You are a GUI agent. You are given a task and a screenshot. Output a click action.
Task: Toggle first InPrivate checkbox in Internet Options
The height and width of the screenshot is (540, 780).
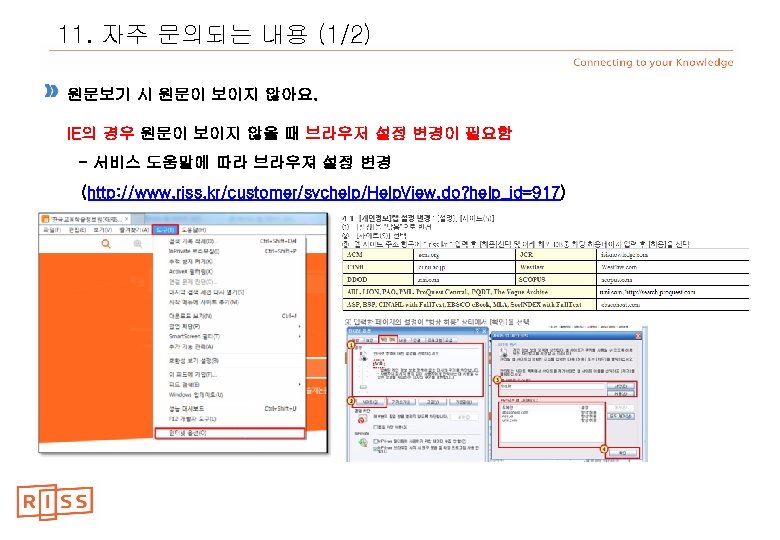pyautogui.click(x=375, y=441)
